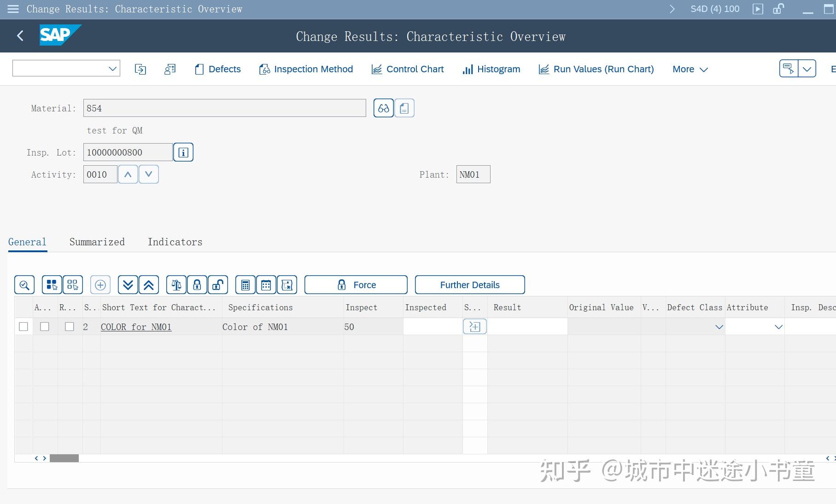The image size is (836, 504).
Task: Select the Indicators tab
Action: tap(175, 242)
